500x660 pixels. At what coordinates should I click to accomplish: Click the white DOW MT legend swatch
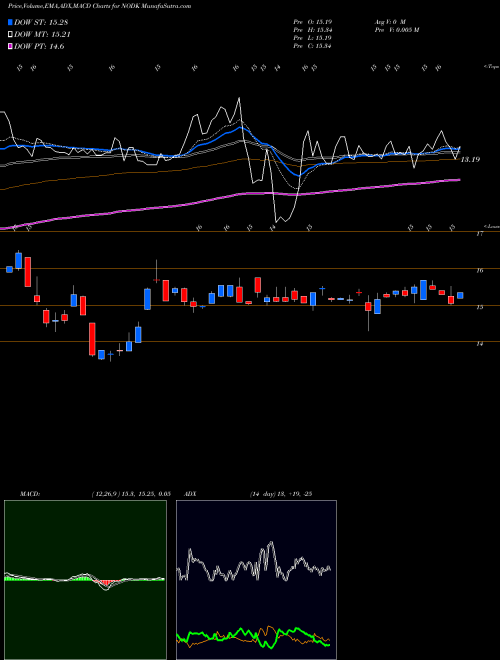point(11,35)
